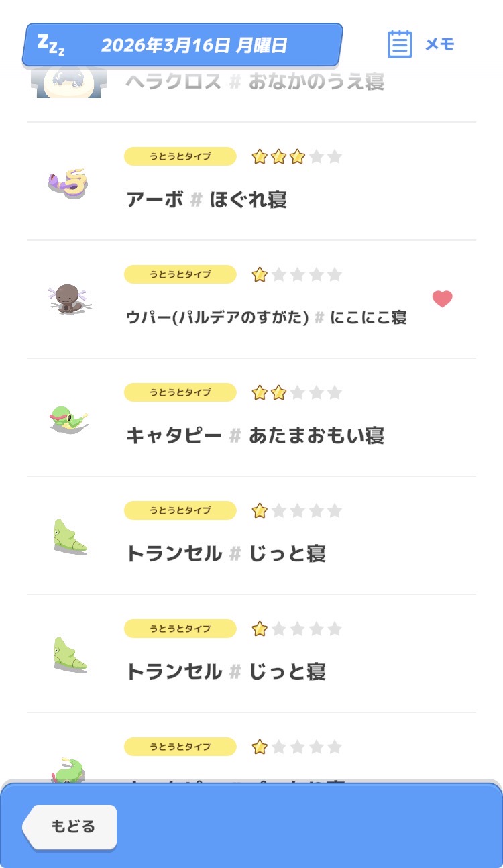Open the ヘラクロス # おなかのうえ寝 entry

click(x=255, y=83)
